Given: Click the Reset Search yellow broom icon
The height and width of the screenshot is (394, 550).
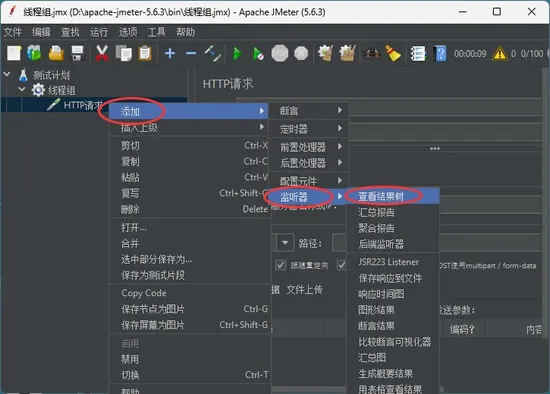Looking at the screenshot, I should point(393,53).
